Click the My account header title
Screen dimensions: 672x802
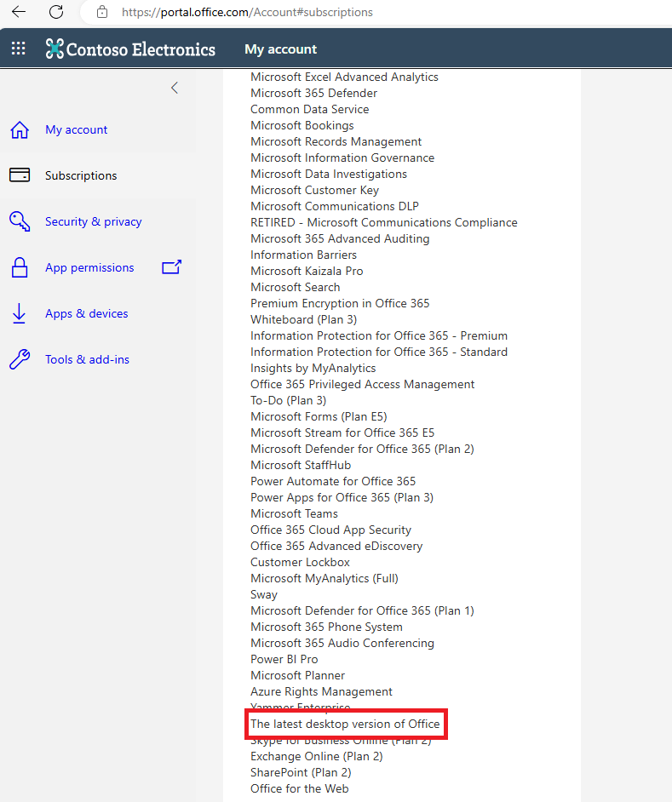coord(280,49)
